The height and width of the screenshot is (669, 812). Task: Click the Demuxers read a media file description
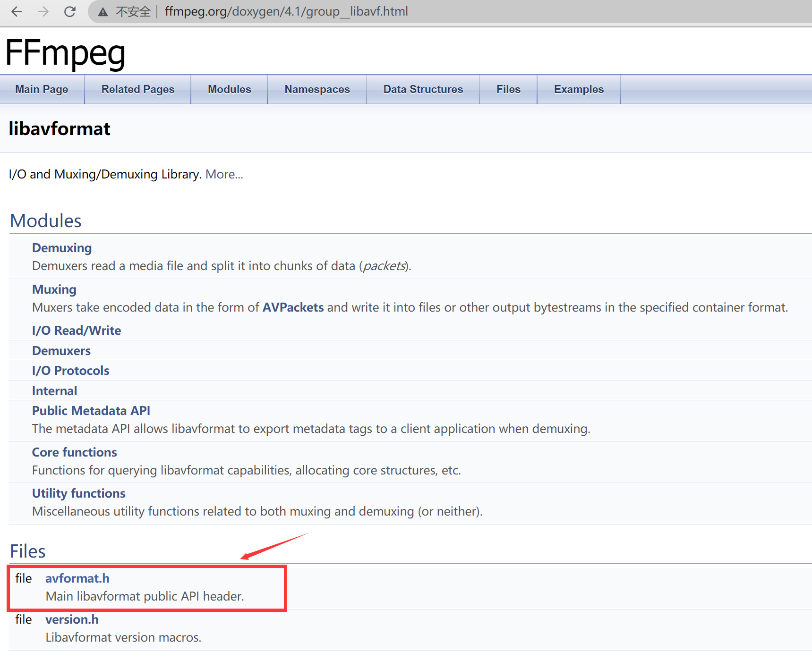pos(222,266)
